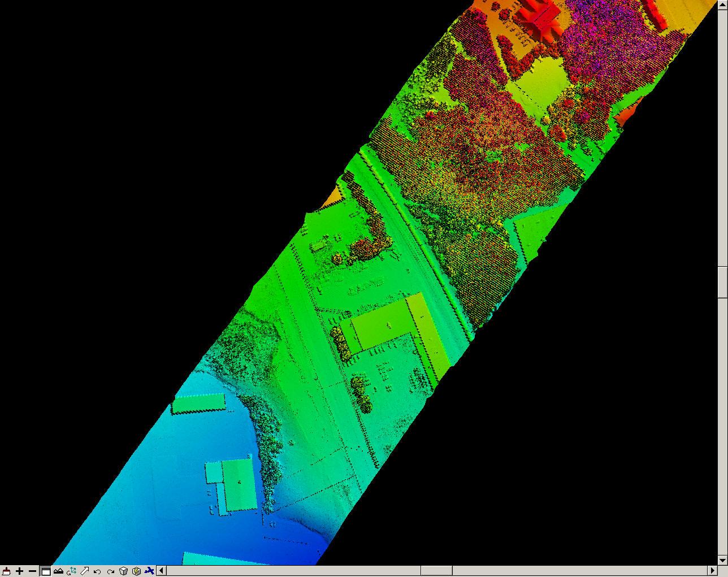This screenshot has height=577, width=728.
Task: Start the blue airplane fly-through tool
Action: pyautogui.click(x=149, y=571)
